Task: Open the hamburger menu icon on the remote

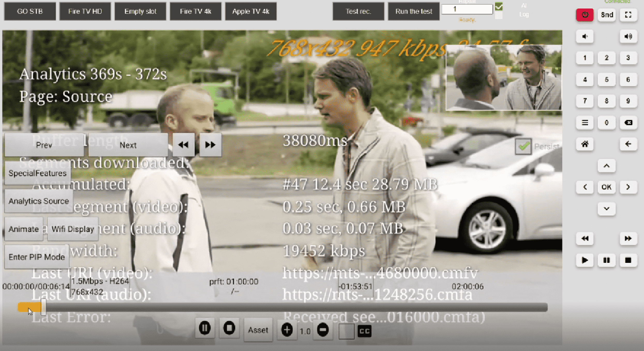Action: [x=585, y=123]
